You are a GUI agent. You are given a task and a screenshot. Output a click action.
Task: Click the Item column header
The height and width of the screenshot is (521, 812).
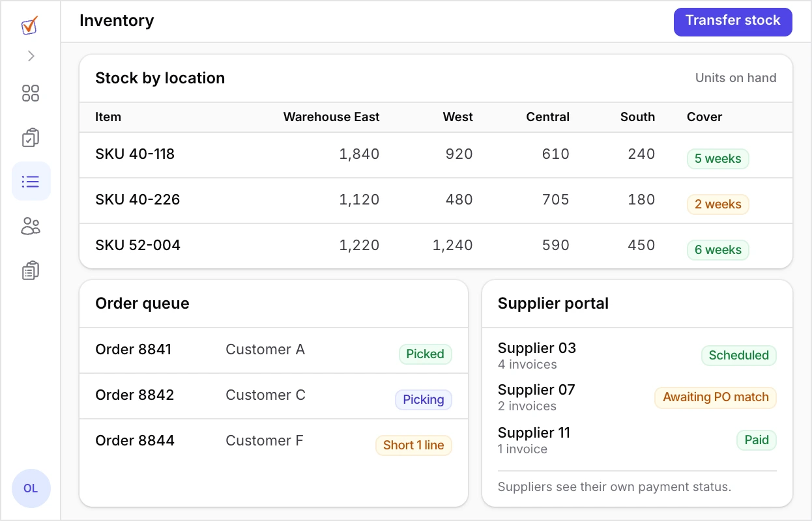pos(108,117)
